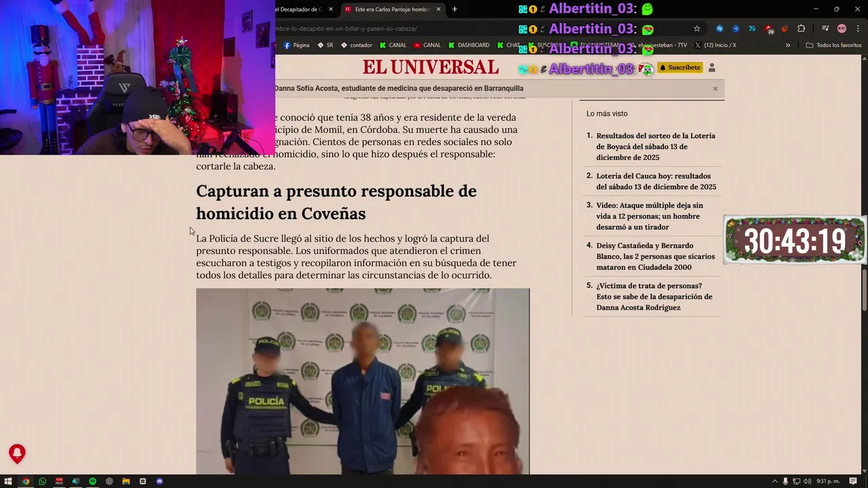Open the monitor-shaped taskbar app icon

click(75, 481)
